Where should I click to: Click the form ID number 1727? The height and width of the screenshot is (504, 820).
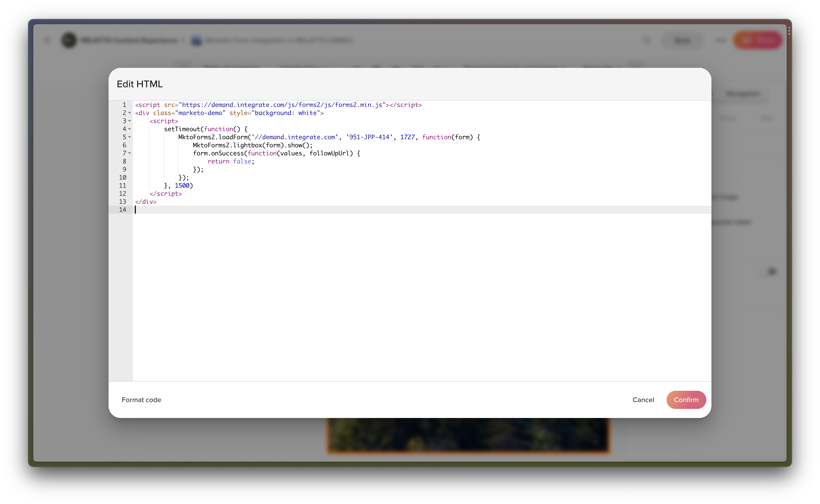[x=407, y=137]
